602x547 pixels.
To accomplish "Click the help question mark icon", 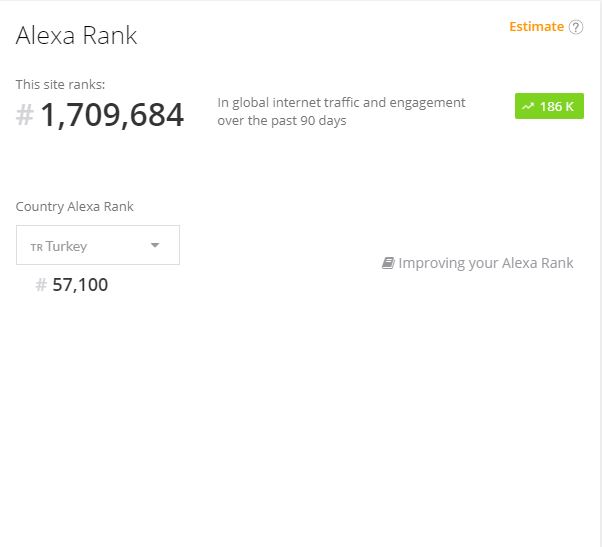I will [x=576, y=27].
